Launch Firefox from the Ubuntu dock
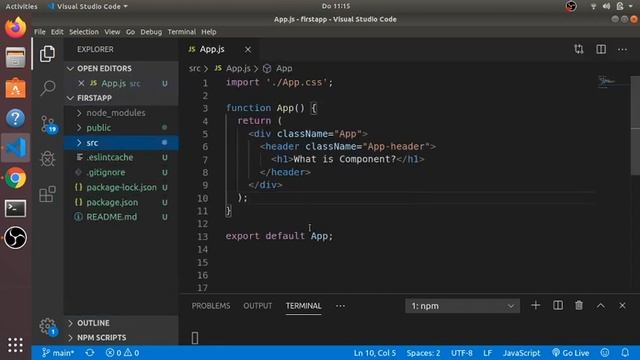 point(16,27)
